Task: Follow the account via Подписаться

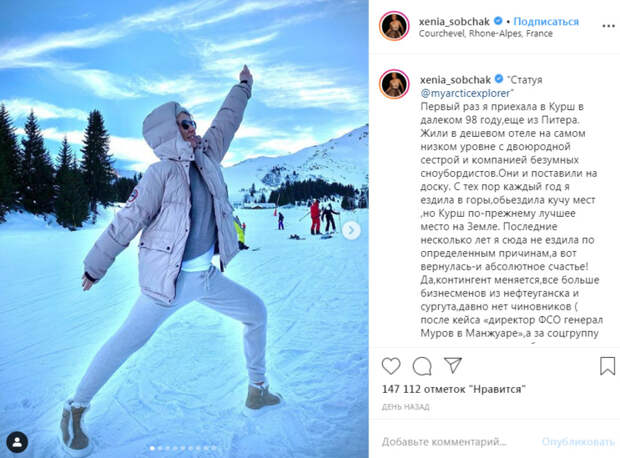Action: tap(546, 21)
